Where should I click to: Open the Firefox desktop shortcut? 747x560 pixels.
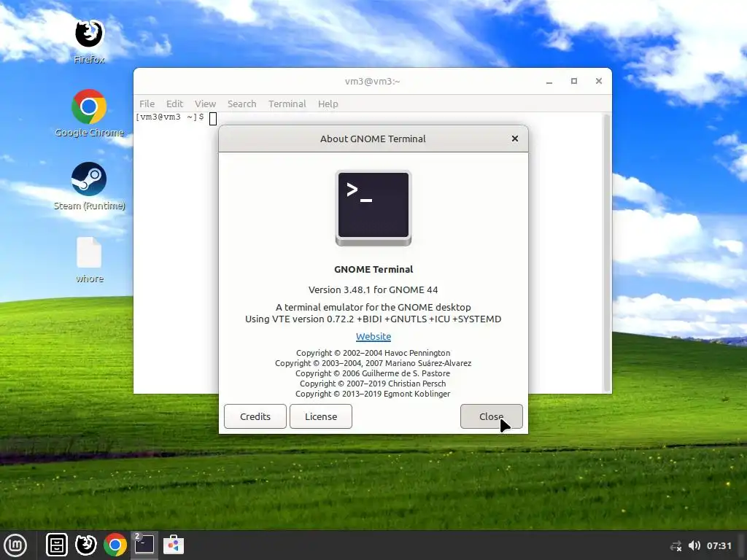point(89,41)
